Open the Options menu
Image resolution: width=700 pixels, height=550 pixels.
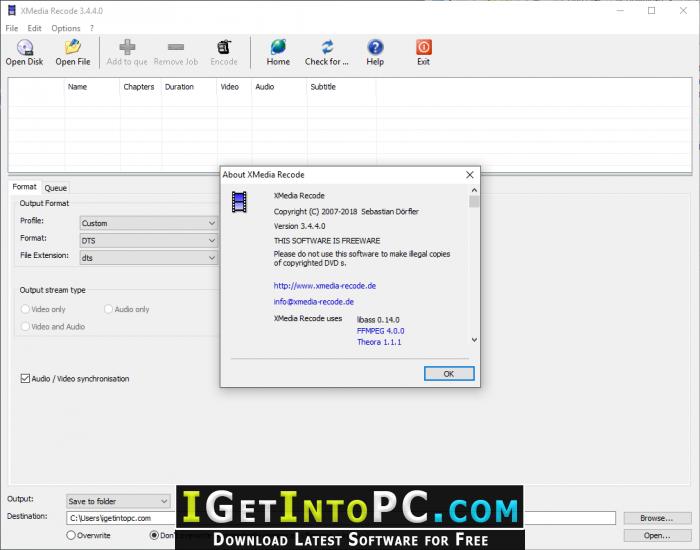[66, 28]
